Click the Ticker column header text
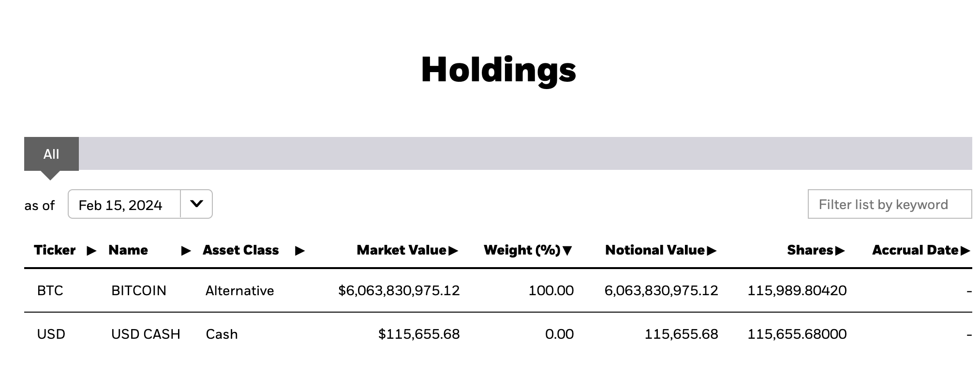Image resolution: width=980 pixels, height=391 pixels. [55, 250]
